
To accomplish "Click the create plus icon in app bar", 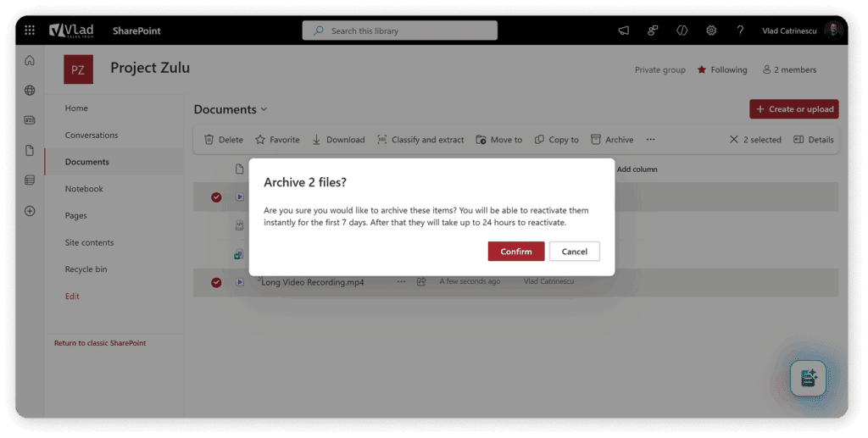I will [x=30, y=211].
